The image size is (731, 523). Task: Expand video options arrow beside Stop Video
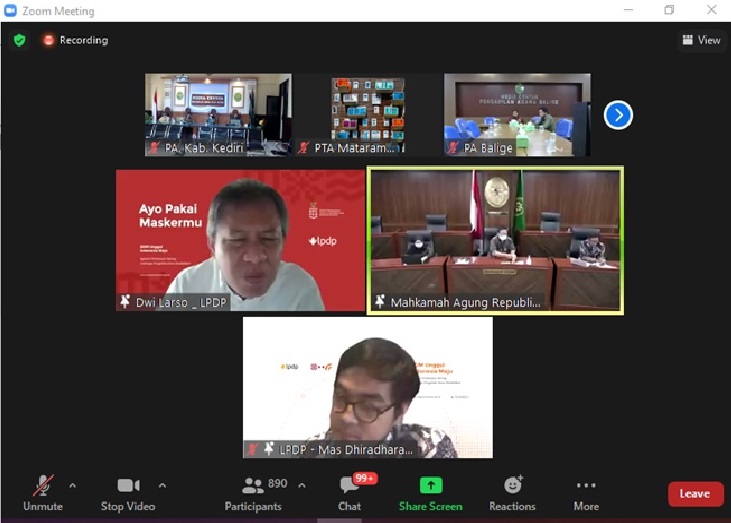click(x=162, y=486)
